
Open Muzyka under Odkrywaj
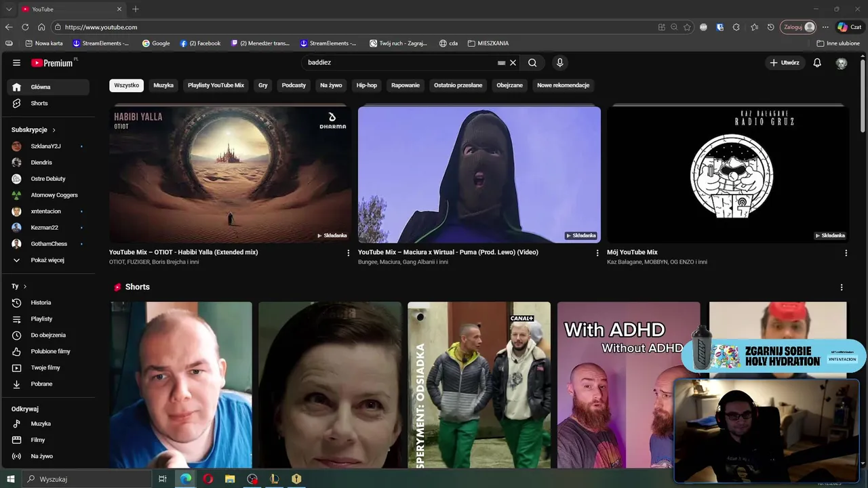tap(47, 424)
